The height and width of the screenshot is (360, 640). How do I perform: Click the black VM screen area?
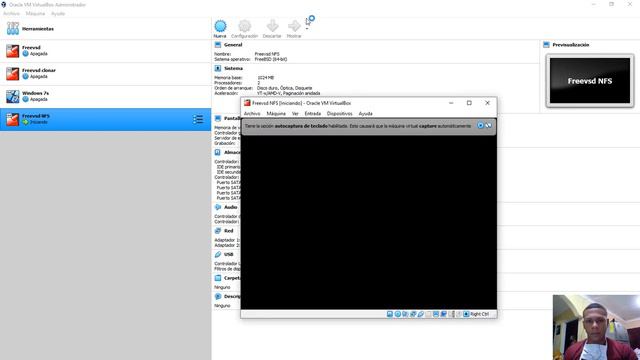click(x=369, y=222)
